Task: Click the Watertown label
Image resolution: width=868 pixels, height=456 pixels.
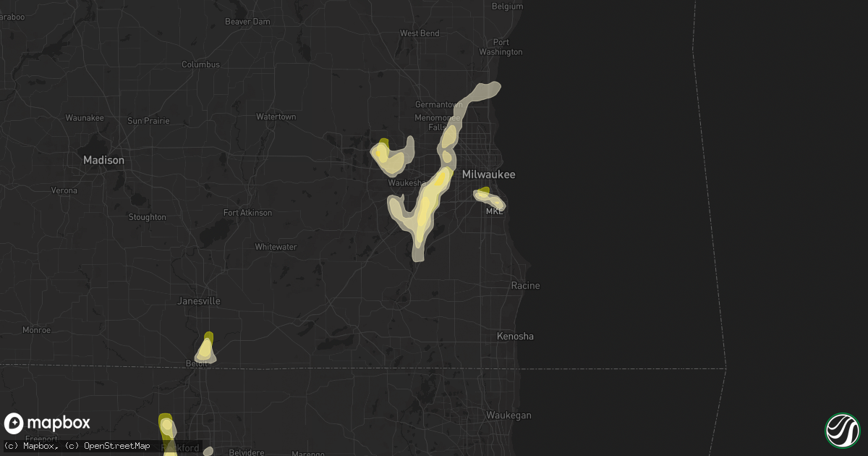Action: pyautogui.click(x=276, y=117)
